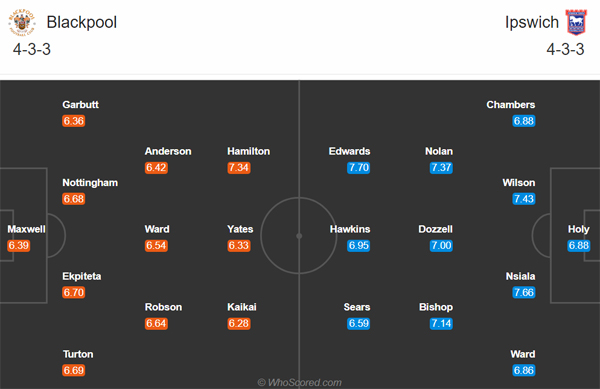Click Bishop's 7.14 rating badge

click(x=441, y=324)
